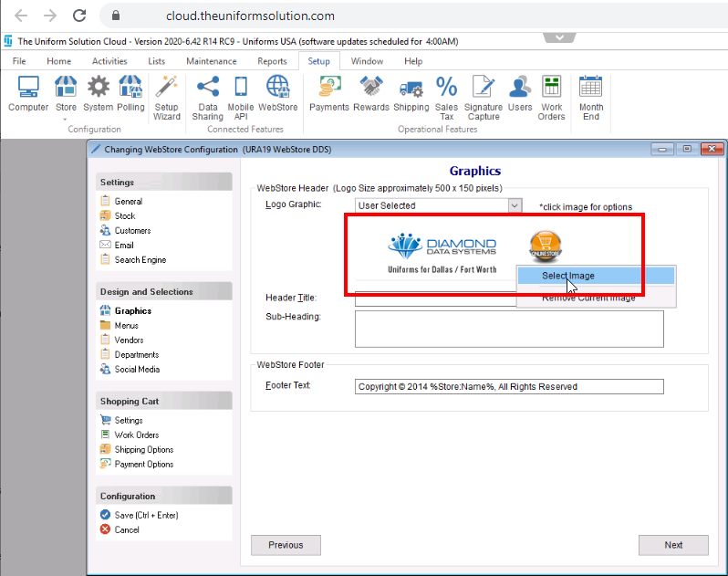Select Search Engine settings item
Screen dimensions: 728x576
133,259
